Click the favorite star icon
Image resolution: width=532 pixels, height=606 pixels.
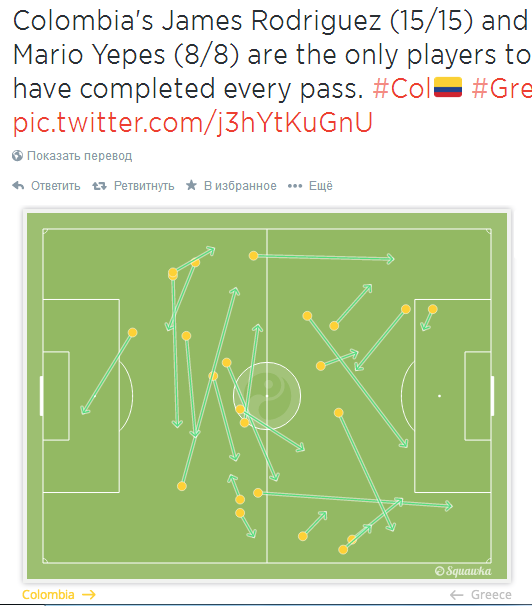[x=191, y=185]
